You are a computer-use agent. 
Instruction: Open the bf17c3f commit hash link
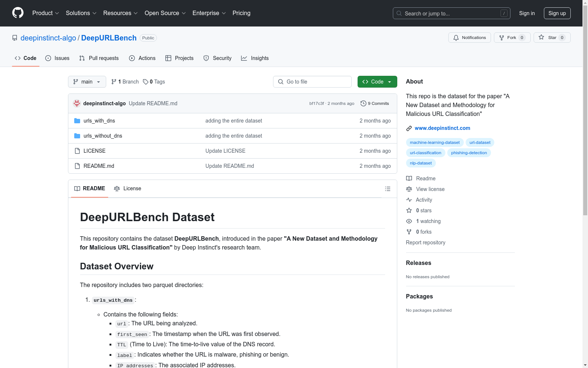[x=317, y=103]
